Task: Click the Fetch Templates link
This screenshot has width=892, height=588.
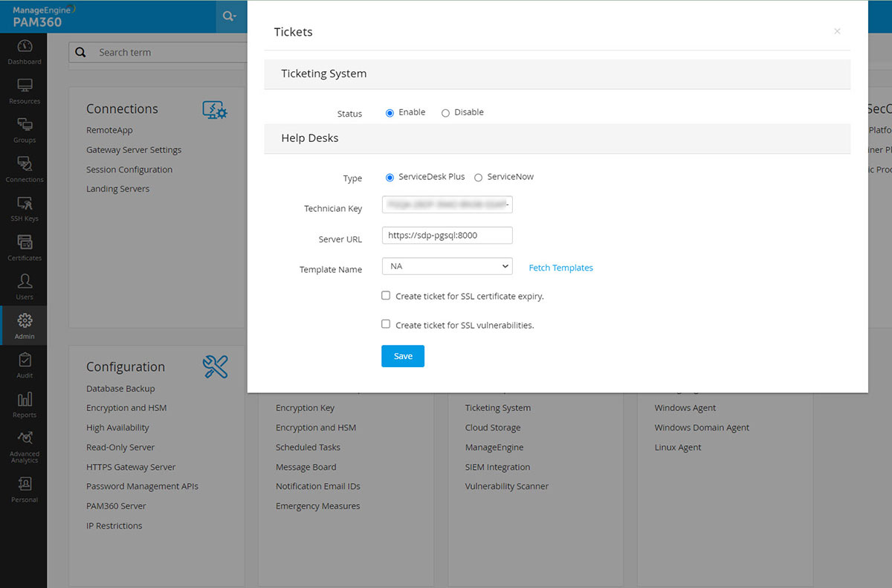Action: point(560,268)
